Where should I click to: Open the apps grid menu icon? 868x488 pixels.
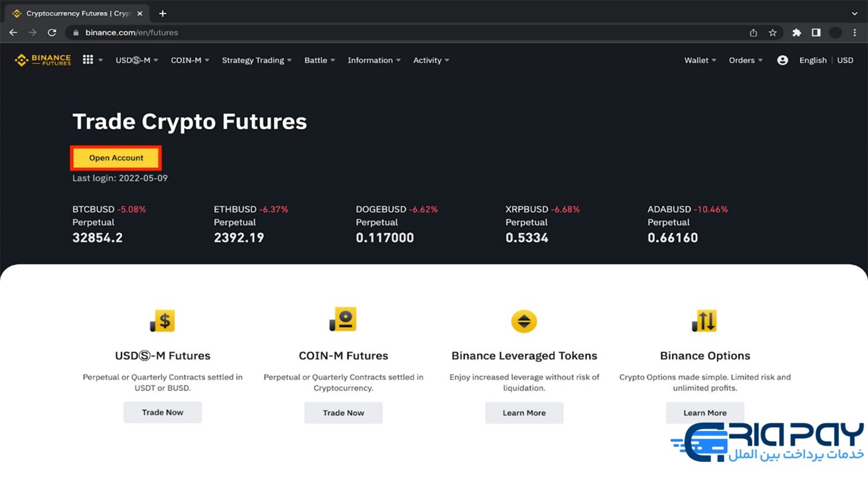coord(88,59)
